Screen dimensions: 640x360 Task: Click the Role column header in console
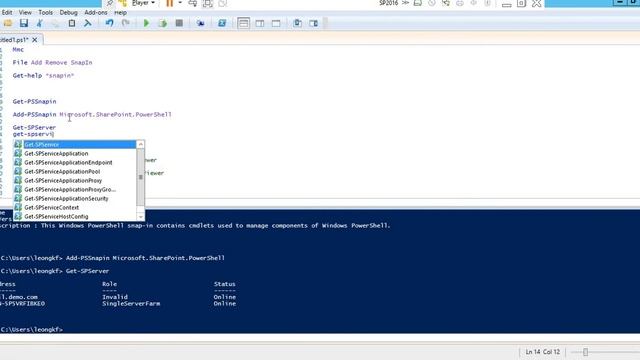pos(109,284)
